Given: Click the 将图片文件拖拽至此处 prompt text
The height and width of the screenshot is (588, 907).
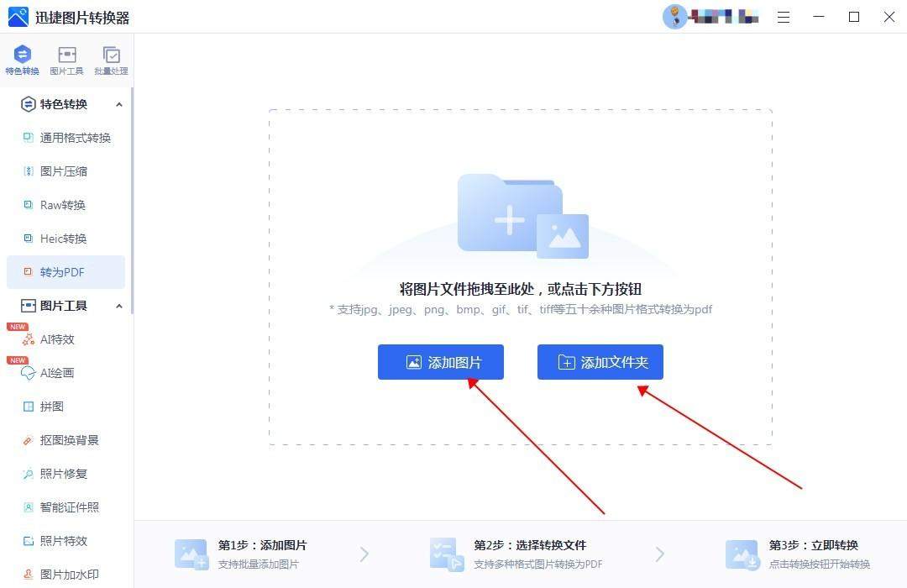Looking at the screenshot, I should [521, 289].
